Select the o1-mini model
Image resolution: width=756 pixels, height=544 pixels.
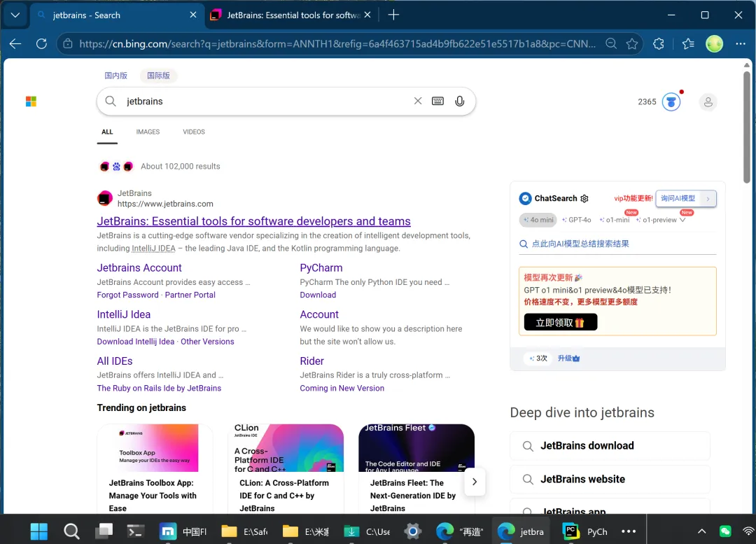coord(615,220)
